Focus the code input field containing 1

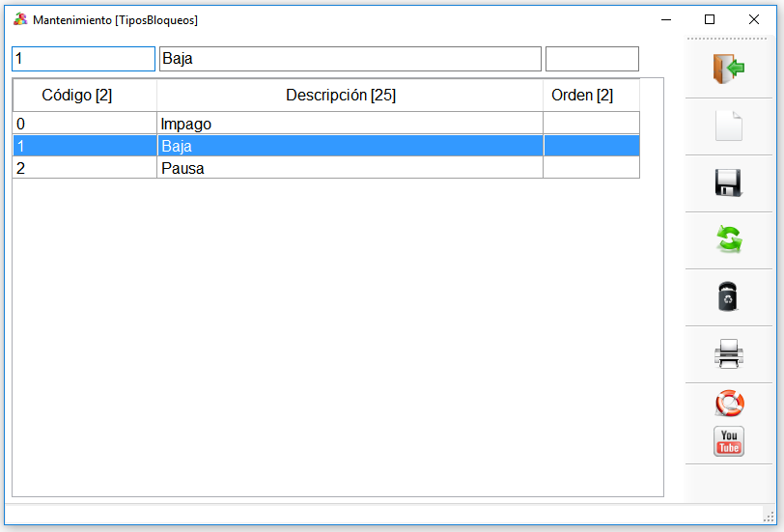83,59
